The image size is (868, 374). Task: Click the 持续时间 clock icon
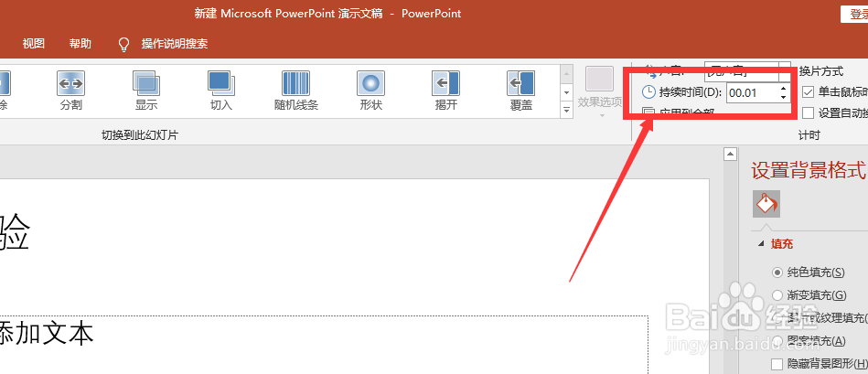point(648,92)
